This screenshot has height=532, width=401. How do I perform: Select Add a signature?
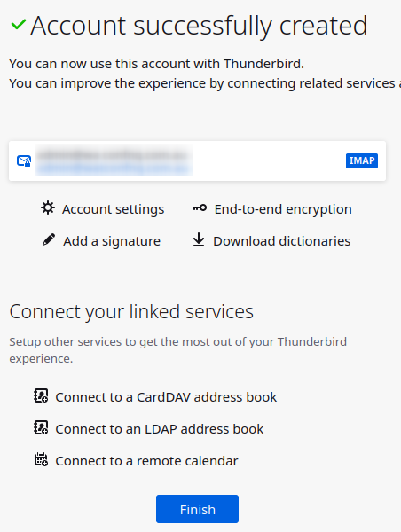[x=112, y=241]
